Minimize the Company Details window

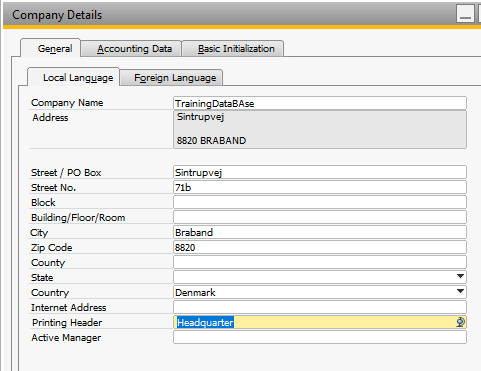point(465,14)
